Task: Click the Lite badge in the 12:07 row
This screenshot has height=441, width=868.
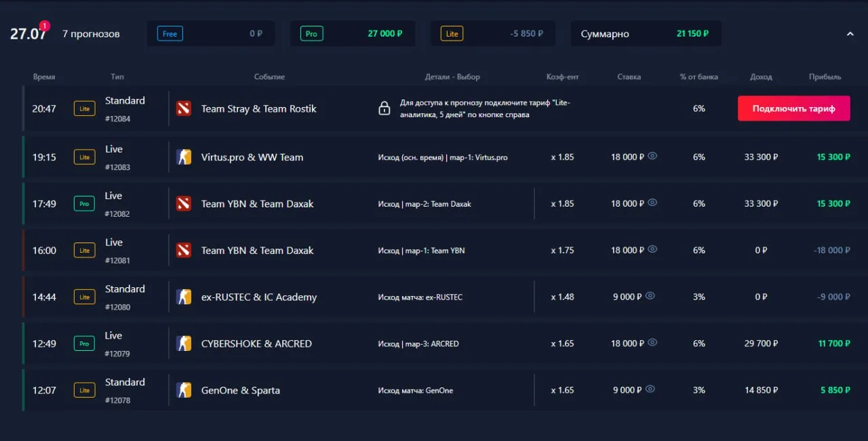Action: coord(84,390)
